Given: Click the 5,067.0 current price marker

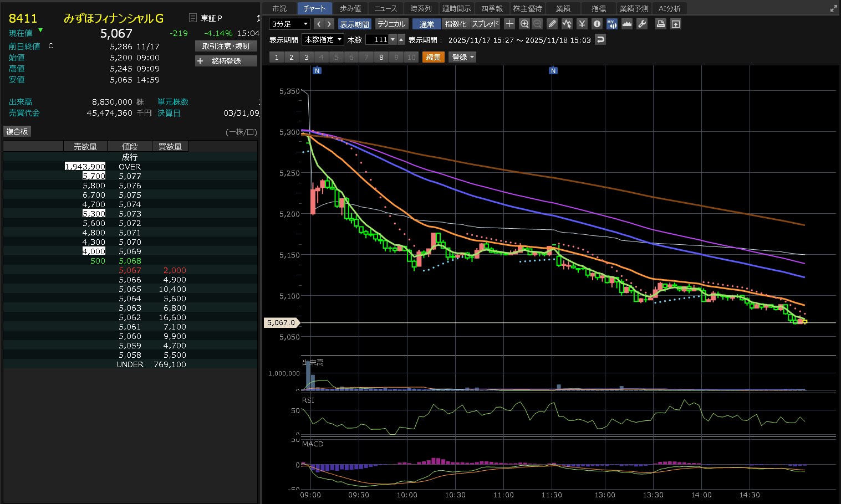Looking at the screenshot, I should (282, 322).
